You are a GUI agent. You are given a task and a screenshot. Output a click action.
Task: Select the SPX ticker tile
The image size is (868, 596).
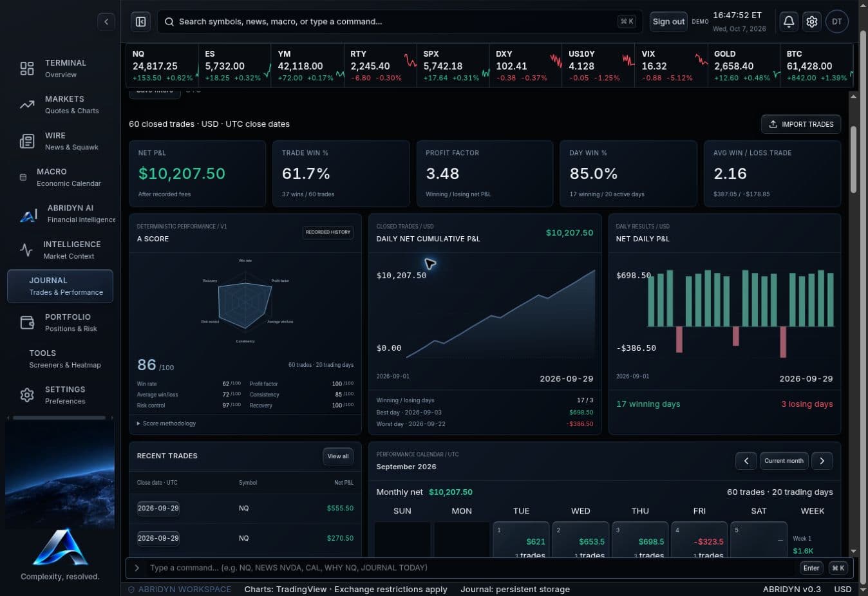pyautogui.click(x=453, y=65)
